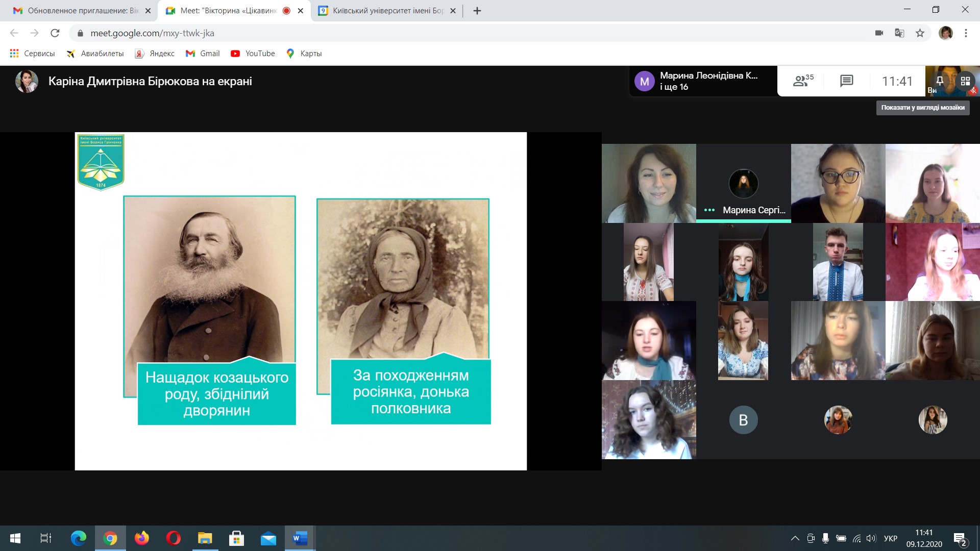Open Word from the taskbar
Image resolution: width=980 pixels, height=551 pixels.
300,538
